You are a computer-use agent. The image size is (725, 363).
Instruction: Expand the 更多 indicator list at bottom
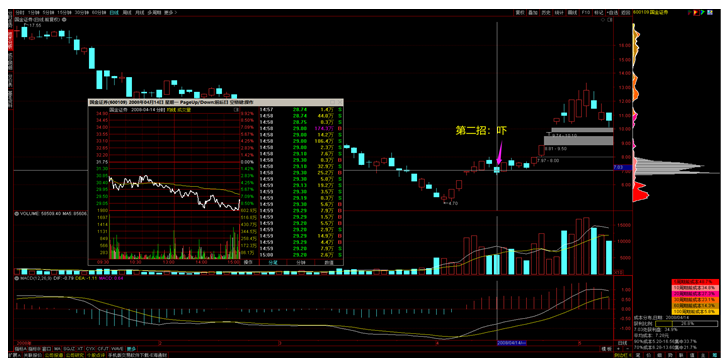tap(132, 349)
